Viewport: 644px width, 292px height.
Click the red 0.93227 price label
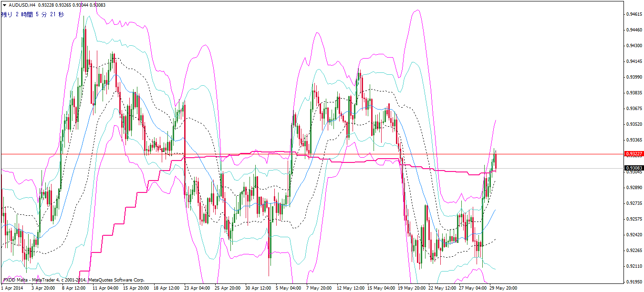(634, 154)
